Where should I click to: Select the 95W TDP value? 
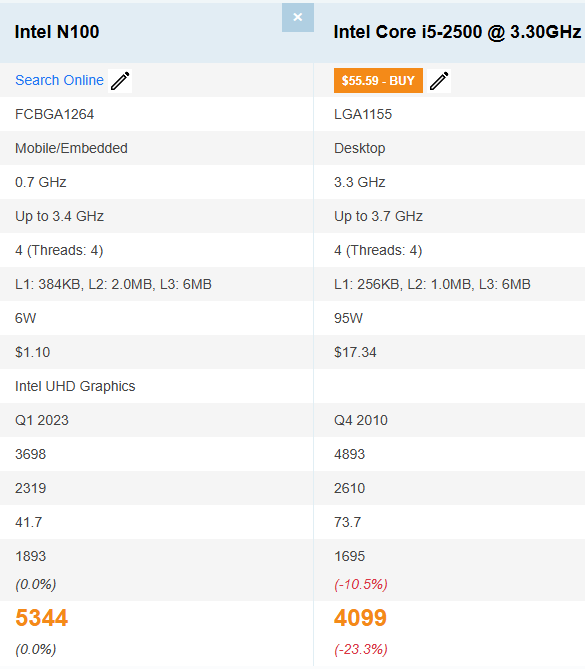click(x=348, y=318)
